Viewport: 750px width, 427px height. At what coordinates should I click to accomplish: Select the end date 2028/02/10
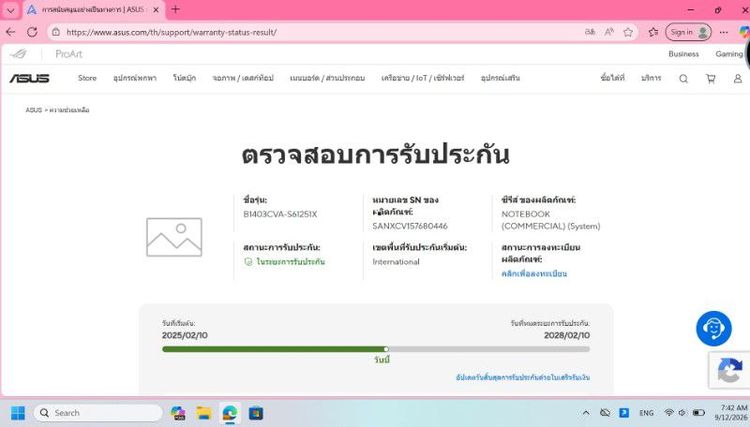567,335
